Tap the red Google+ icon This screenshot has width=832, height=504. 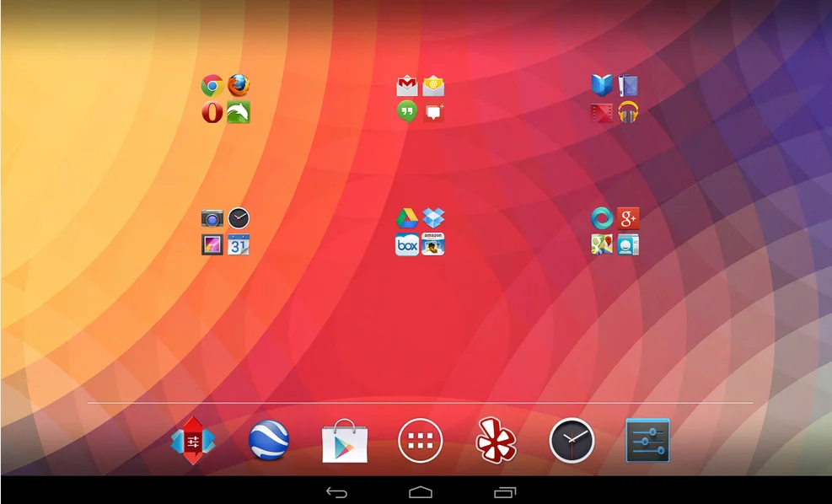(x=628, y=218)
